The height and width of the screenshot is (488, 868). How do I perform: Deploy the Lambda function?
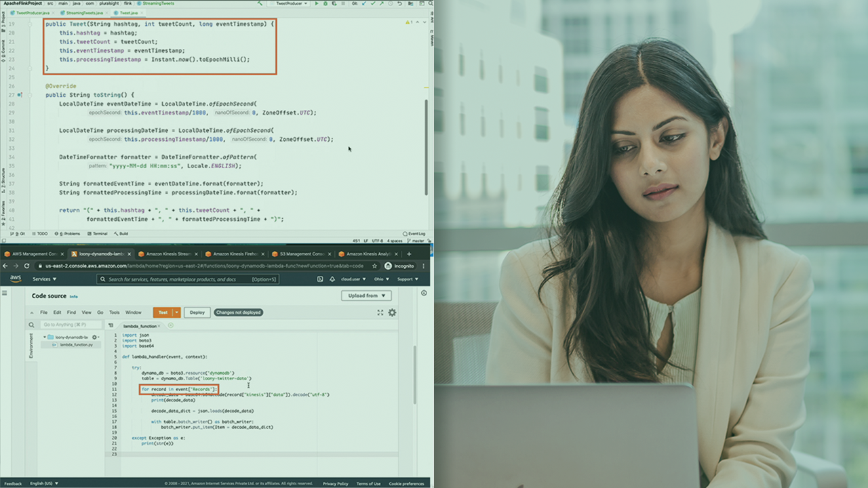pyautogui.click(x=197, y=312)
